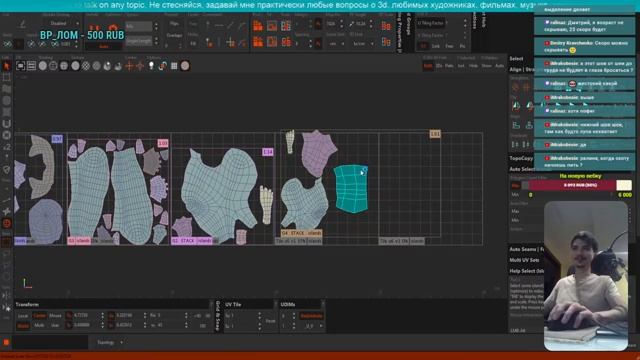Click the lightbulb lighting icon

pos(151,66)
